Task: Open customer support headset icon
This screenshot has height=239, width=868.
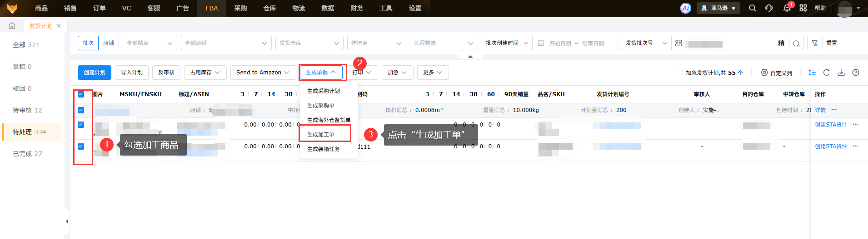Action: point(769,8)
